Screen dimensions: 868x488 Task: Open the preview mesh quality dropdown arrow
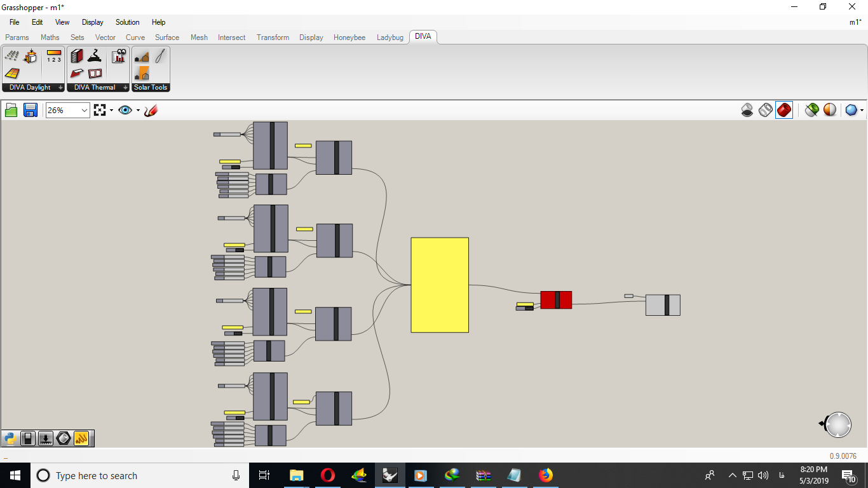pyautogui.click(x=862, y=110)
